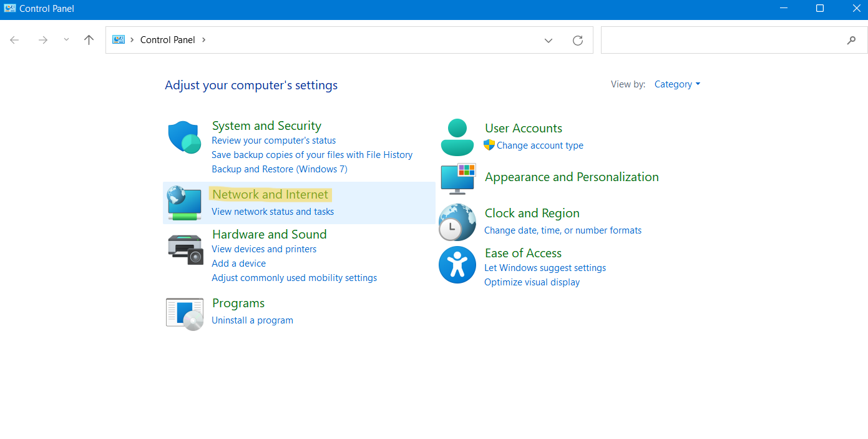
Task: Click the Network and Internet globe icon
Action: pos(184,203)
